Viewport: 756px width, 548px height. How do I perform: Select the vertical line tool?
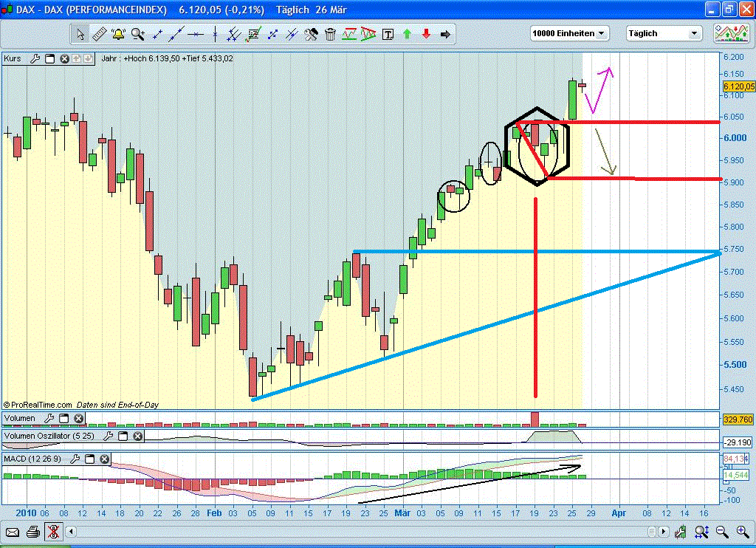pos(215,34)
